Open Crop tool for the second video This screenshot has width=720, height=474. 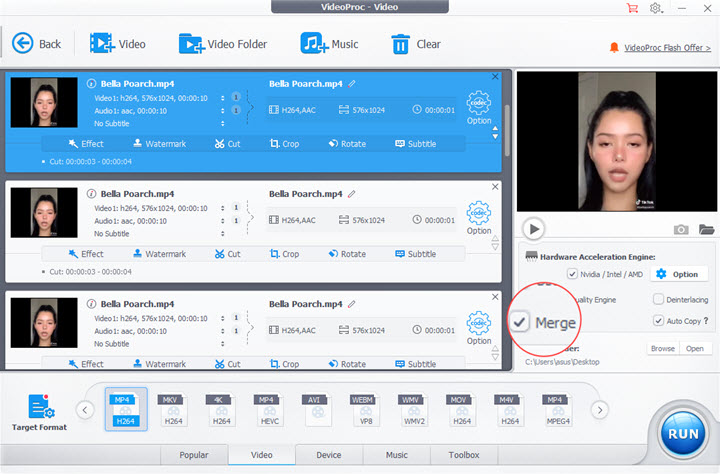coord(284,254)
